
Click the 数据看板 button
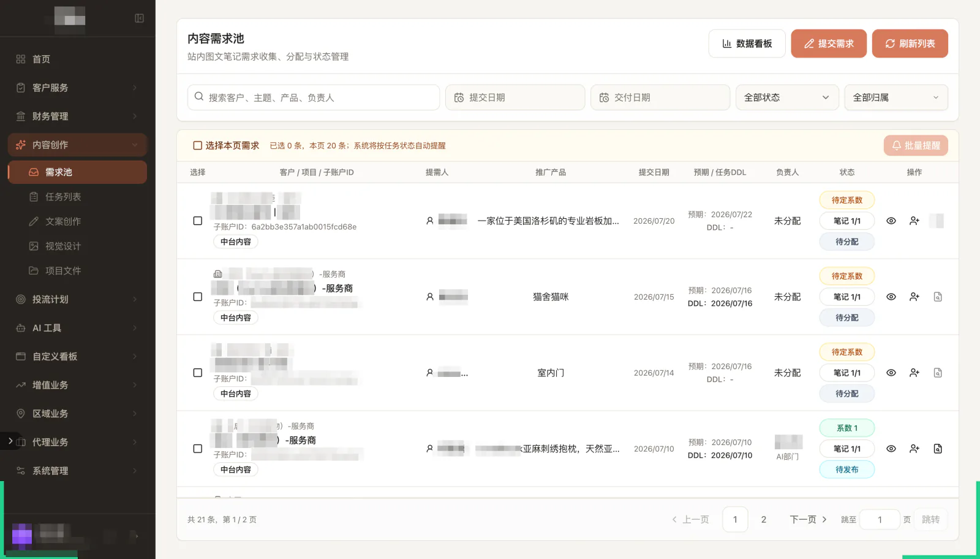click(747, 44)
